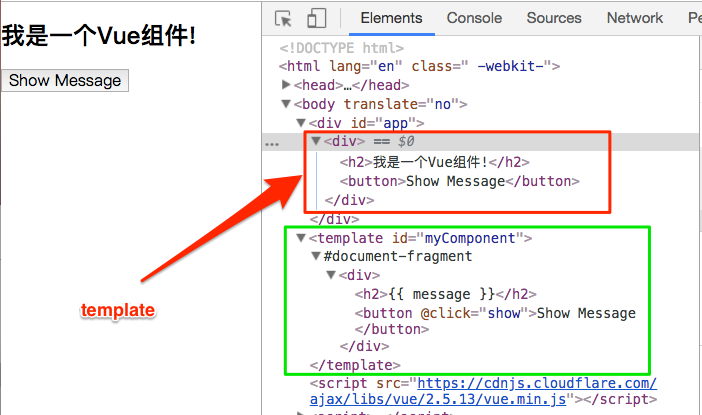This screenshot has height=415, width=702.
Task: Collapse the div inside document-fragment
Action: pyautogui.click(x=331, y=275)
